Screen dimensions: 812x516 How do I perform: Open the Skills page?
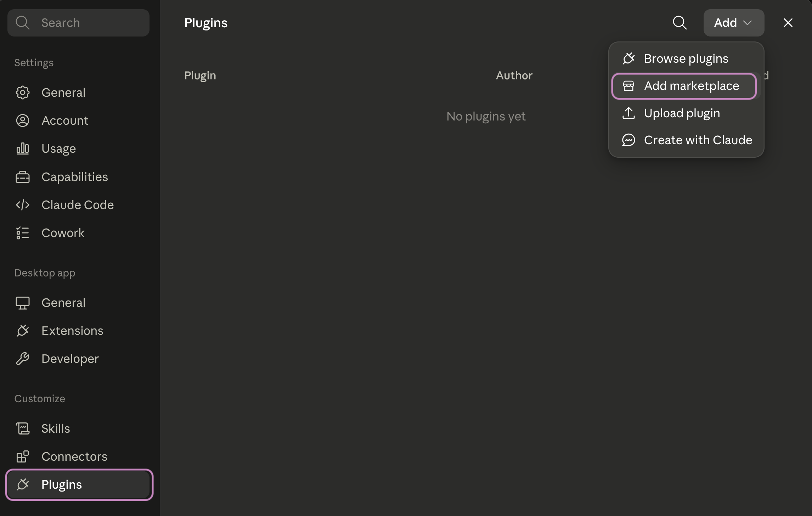(x=78, y=428)
